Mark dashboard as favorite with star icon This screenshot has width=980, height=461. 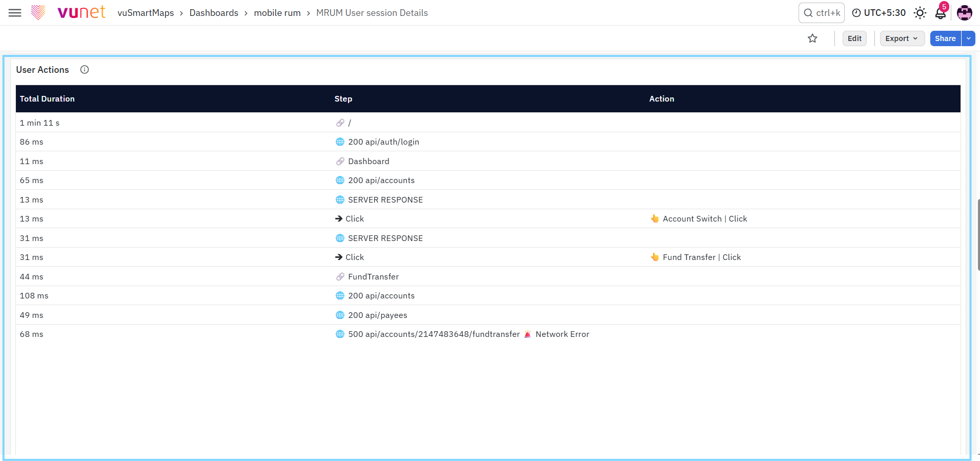pos(812,38)
